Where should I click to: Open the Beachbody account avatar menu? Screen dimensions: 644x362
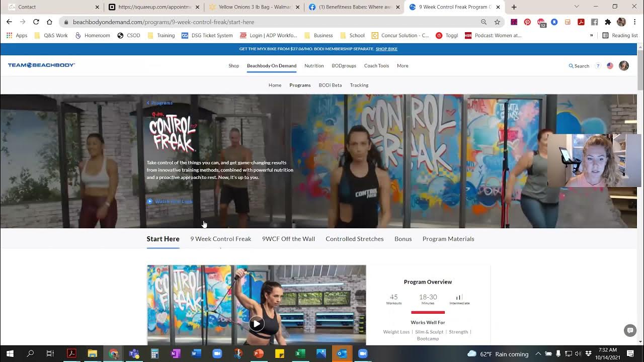click(x=624, y=66)
